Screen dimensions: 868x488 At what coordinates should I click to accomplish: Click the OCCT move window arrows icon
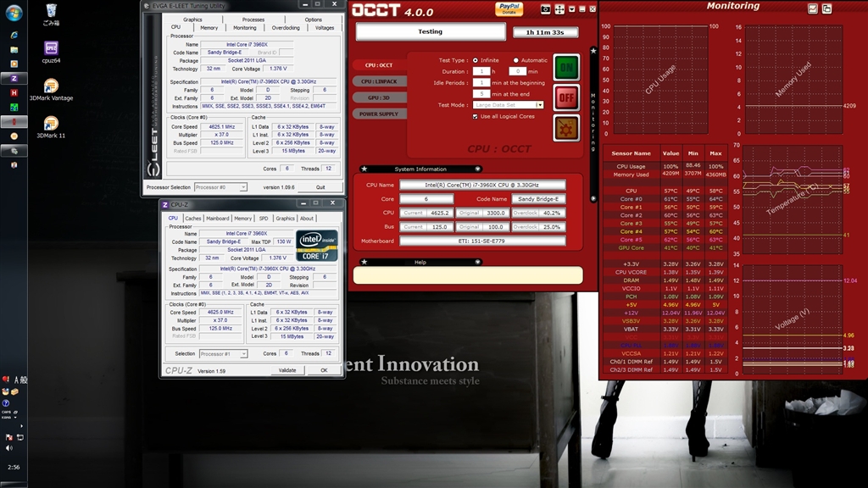click(559, 9)
